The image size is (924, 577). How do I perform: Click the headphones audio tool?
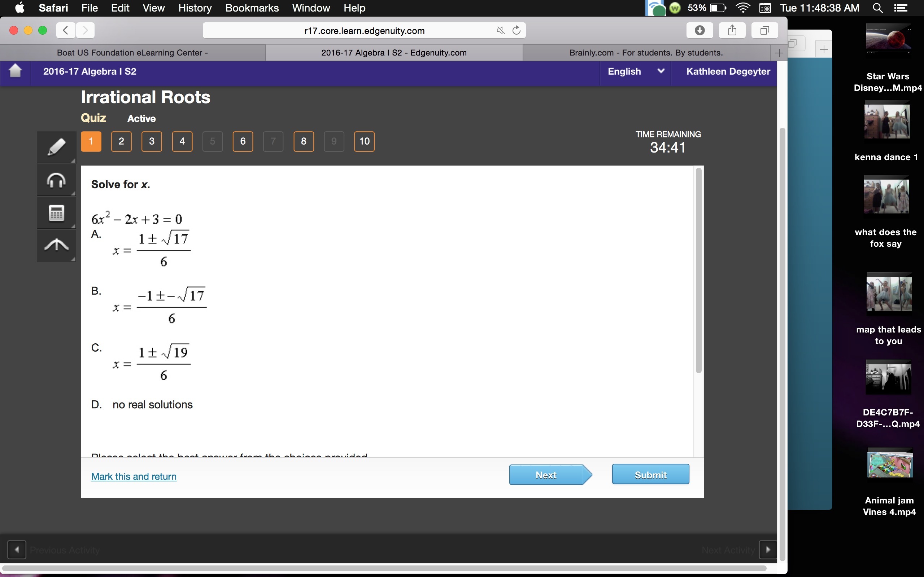56,180
